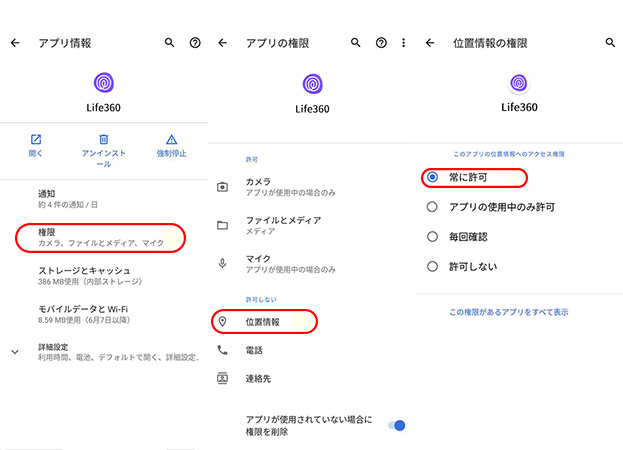Tap the 強制停止 warning icon
The image size is (623, 450).
tap(172, 139)
